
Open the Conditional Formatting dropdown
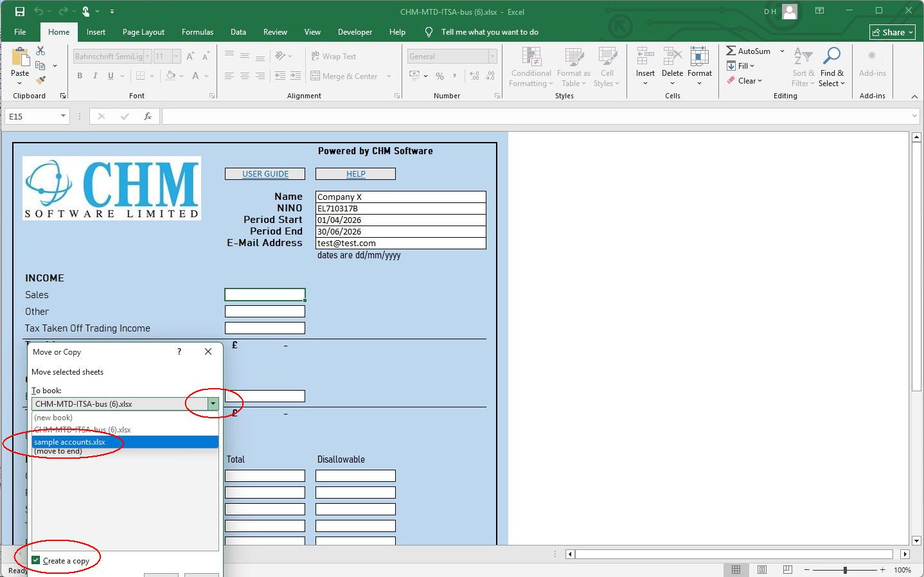[531, 67]
